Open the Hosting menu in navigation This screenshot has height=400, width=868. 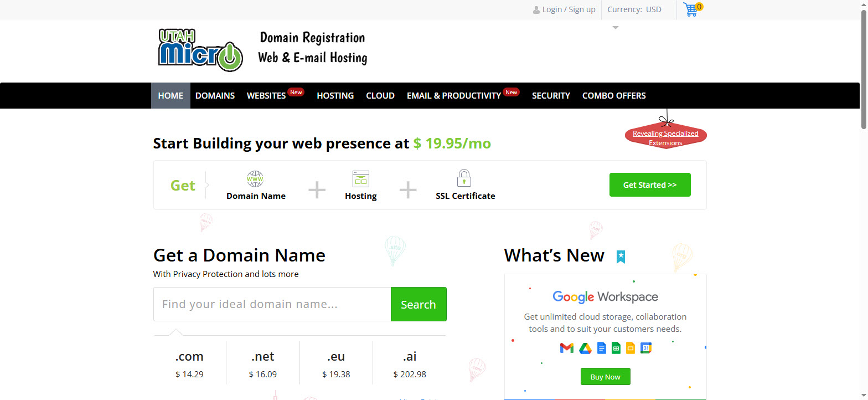335,95
